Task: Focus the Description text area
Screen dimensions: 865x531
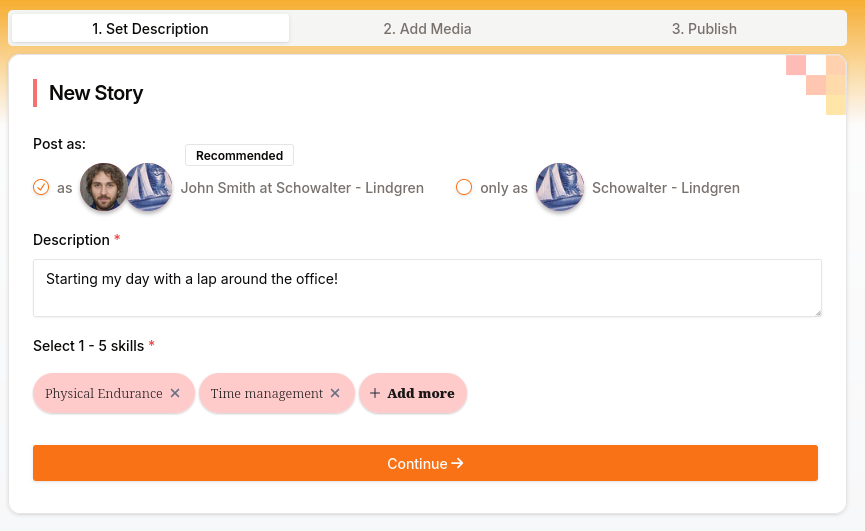Action: (x=427, y=288)
